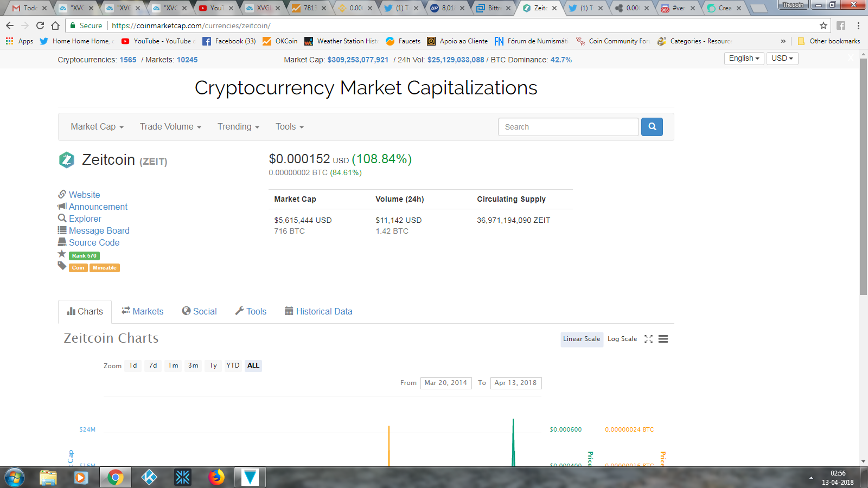Switch to Tools tab below coin info
This screenshot has height=488, width=868.
pyautogui.click(x=251, y=312)
